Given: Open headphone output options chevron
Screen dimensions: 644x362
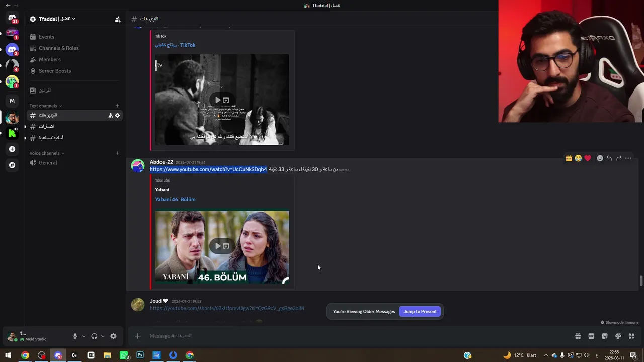Looking at the screenshot, I should point(103,336).
